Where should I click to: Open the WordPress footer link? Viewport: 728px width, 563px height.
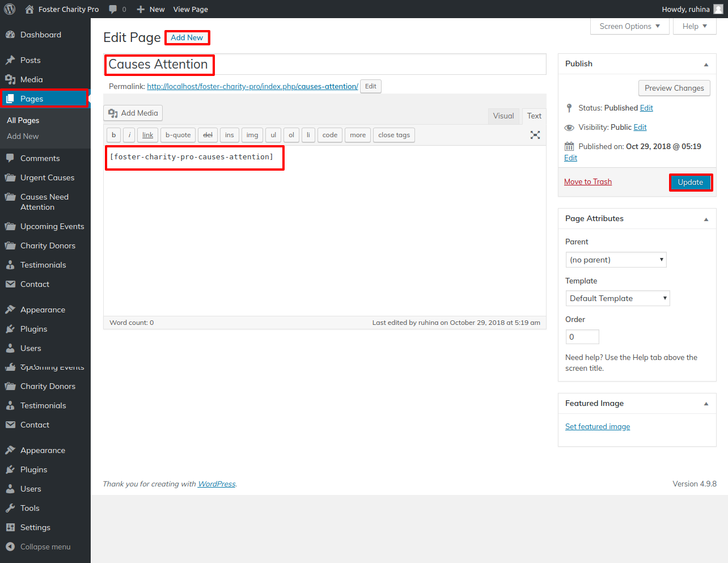pos(217,484)
